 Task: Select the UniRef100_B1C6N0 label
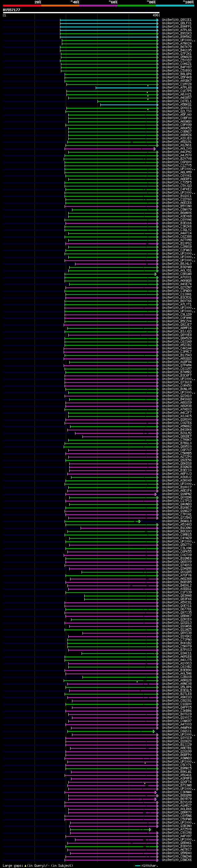coord(176,528)
